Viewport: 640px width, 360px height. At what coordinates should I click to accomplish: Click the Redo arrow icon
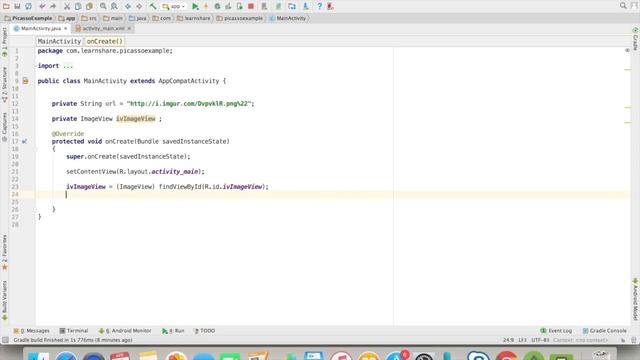[x=53, y=6]
